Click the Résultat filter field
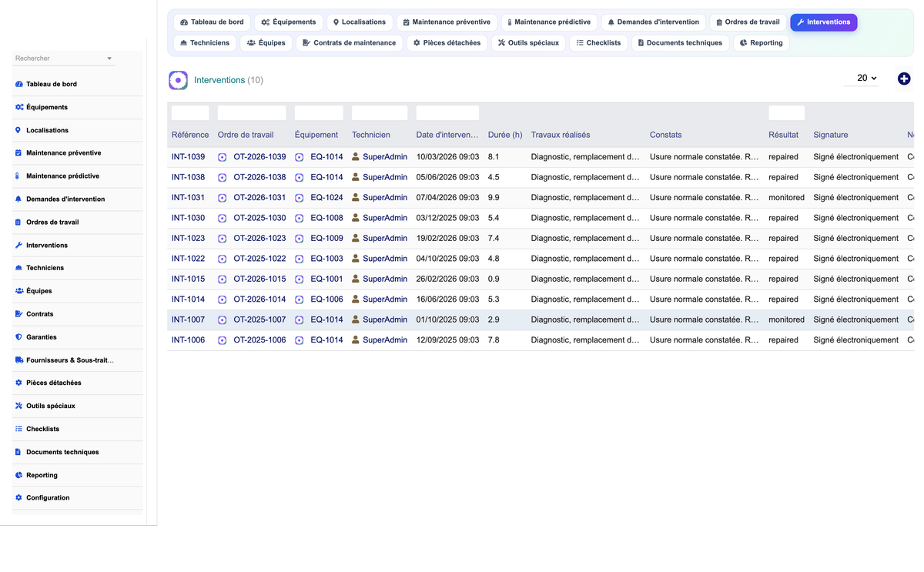 786,113
